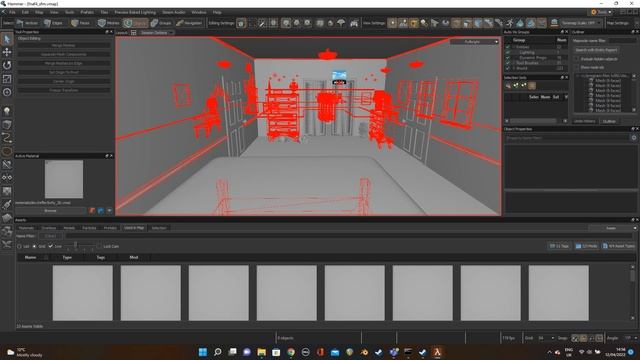Viewport: 640px width, 360px height.
Task: Open the Map menu
Action: click(39, 12)
